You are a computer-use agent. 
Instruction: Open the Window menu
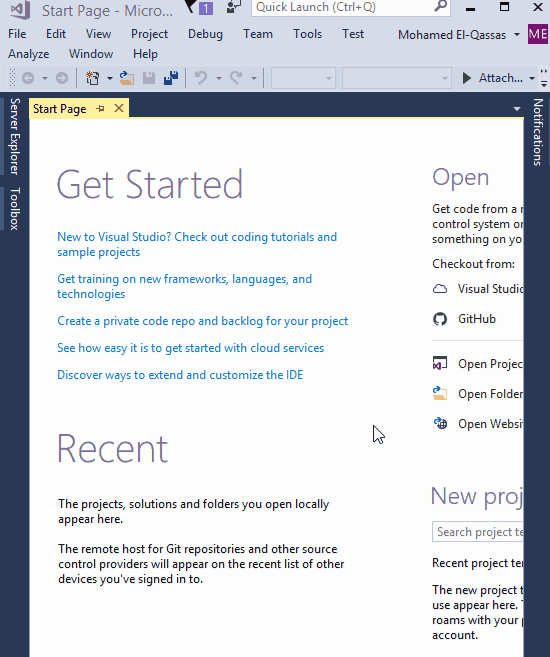91,54
